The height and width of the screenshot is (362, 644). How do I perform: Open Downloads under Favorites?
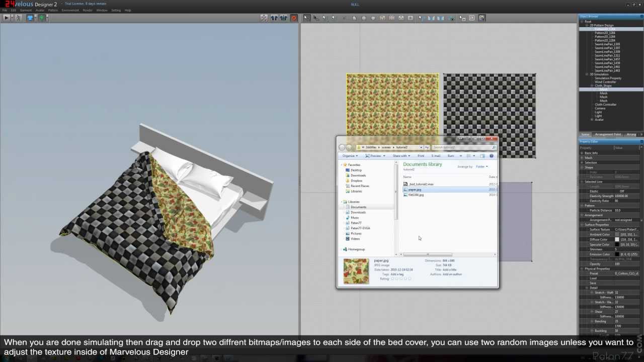(x=358, y=175)
